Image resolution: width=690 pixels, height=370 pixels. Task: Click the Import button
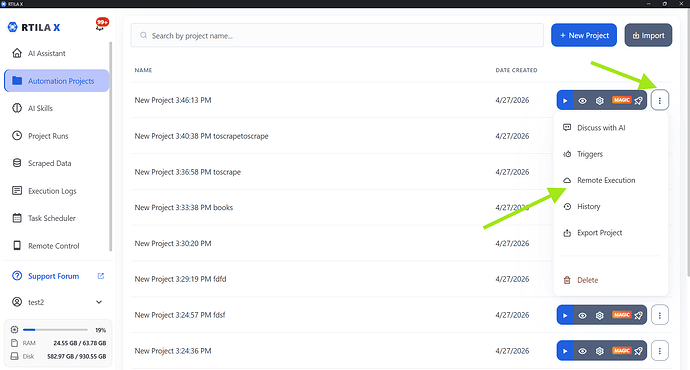648,35
